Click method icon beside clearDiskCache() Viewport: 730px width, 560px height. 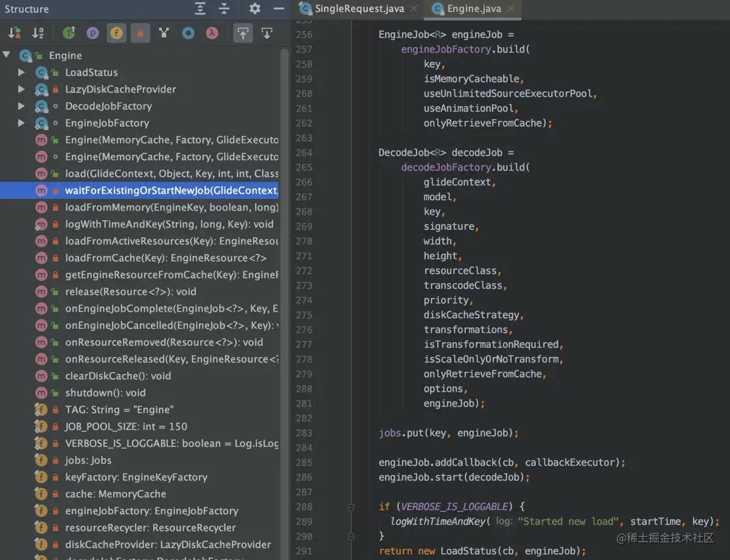point(41,376)
